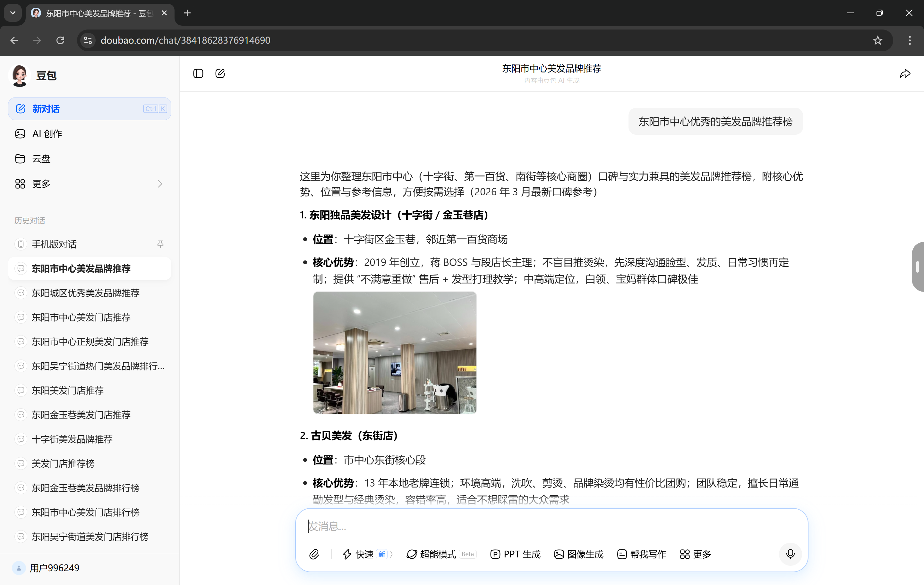Open 东阳城区优秀美发品牌推荐 chat

click(x=90, y=293)
